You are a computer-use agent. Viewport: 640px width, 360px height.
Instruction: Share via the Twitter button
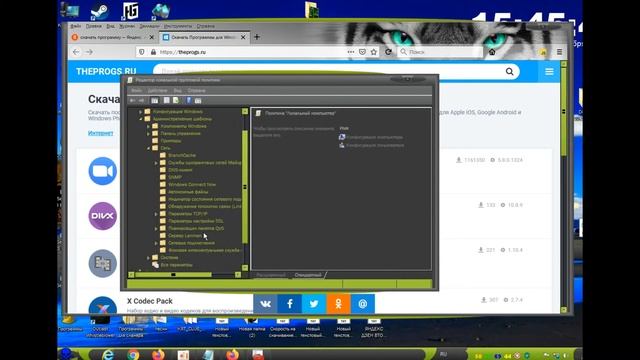[314, 304]
